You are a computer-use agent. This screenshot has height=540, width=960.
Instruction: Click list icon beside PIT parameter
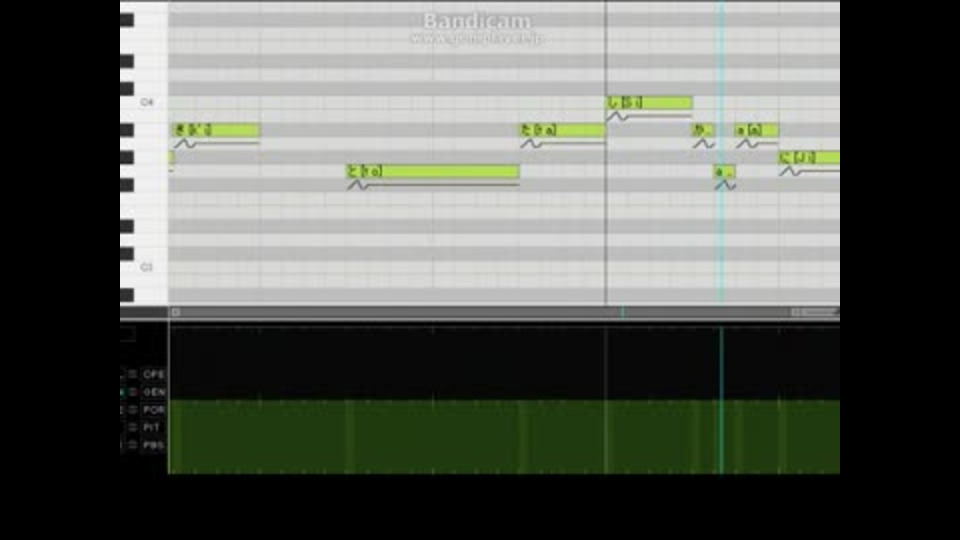[133, 427]
